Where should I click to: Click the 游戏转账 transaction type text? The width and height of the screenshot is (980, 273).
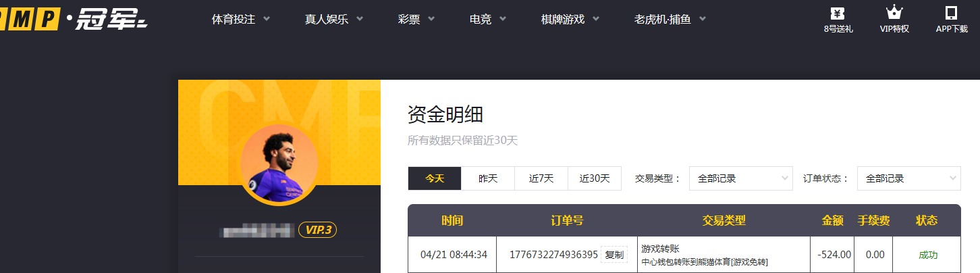(660, 249)
